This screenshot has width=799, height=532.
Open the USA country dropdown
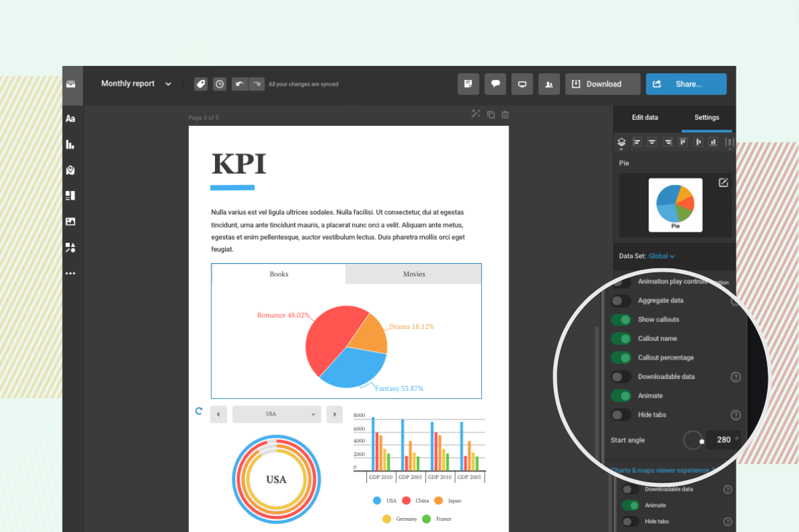[276, 414]
